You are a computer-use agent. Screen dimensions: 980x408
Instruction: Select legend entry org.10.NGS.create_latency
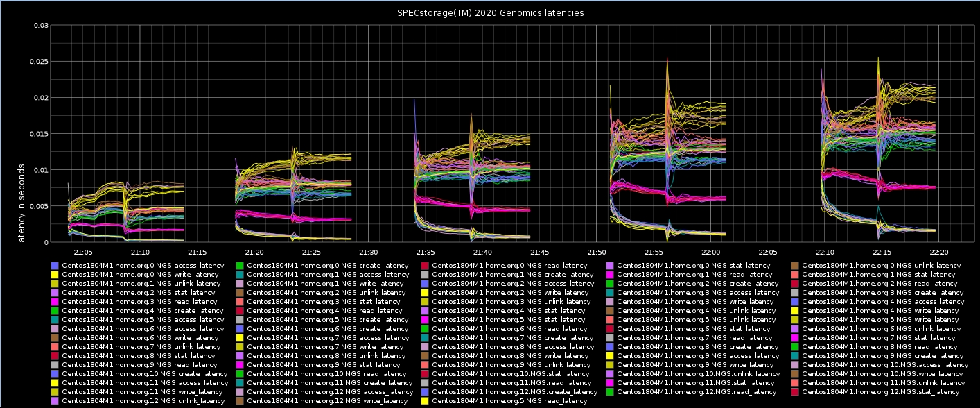pos(140,374)
